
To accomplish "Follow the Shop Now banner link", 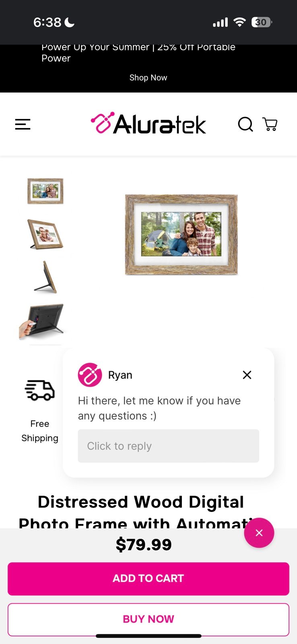I will (148, 78).
